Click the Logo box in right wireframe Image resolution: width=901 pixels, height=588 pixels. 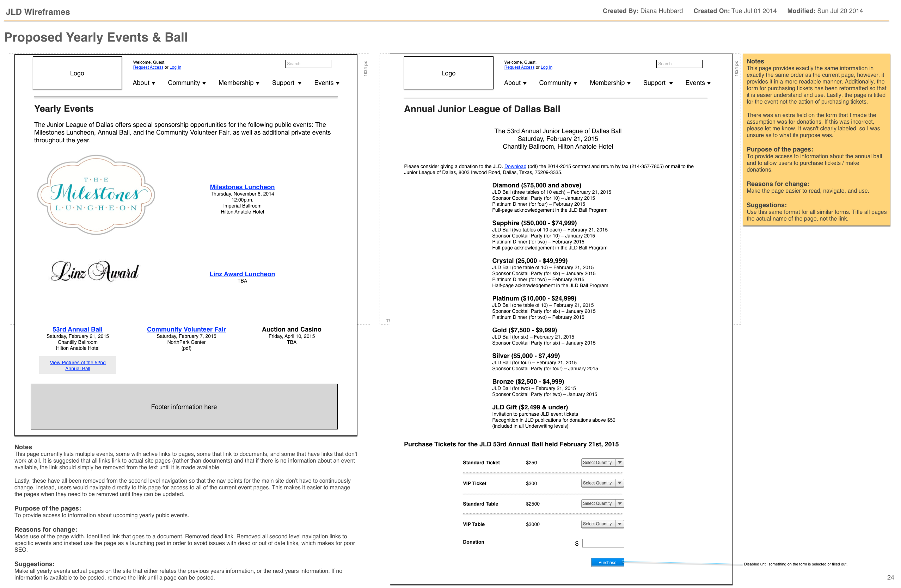449,73
